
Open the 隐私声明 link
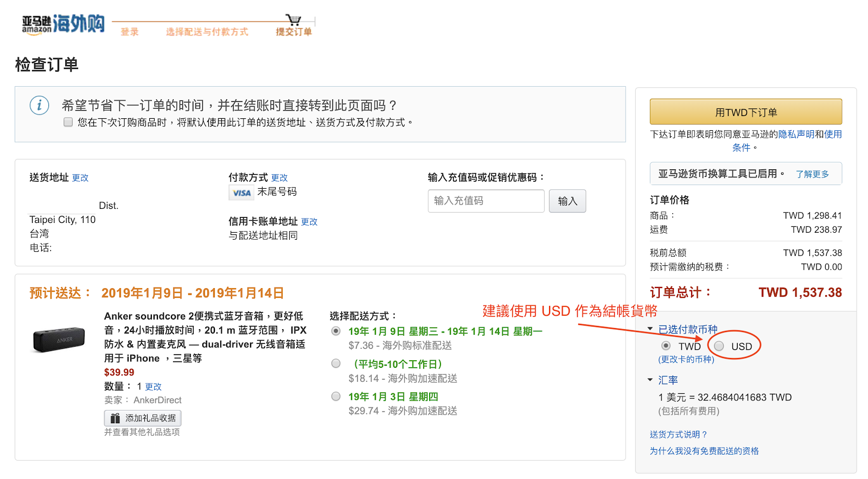[796, 135]
